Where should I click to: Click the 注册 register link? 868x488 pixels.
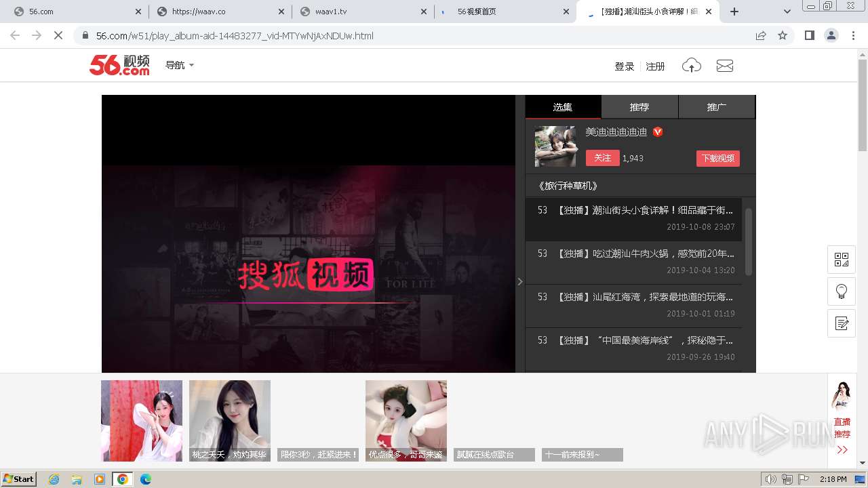point(655,66)
